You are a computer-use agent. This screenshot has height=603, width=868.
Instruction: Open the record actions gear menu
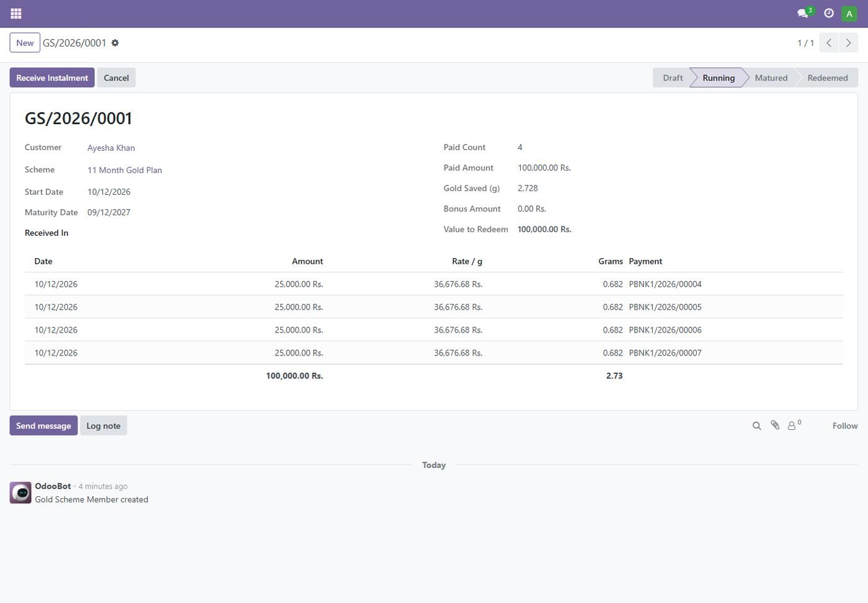point(115,43)
